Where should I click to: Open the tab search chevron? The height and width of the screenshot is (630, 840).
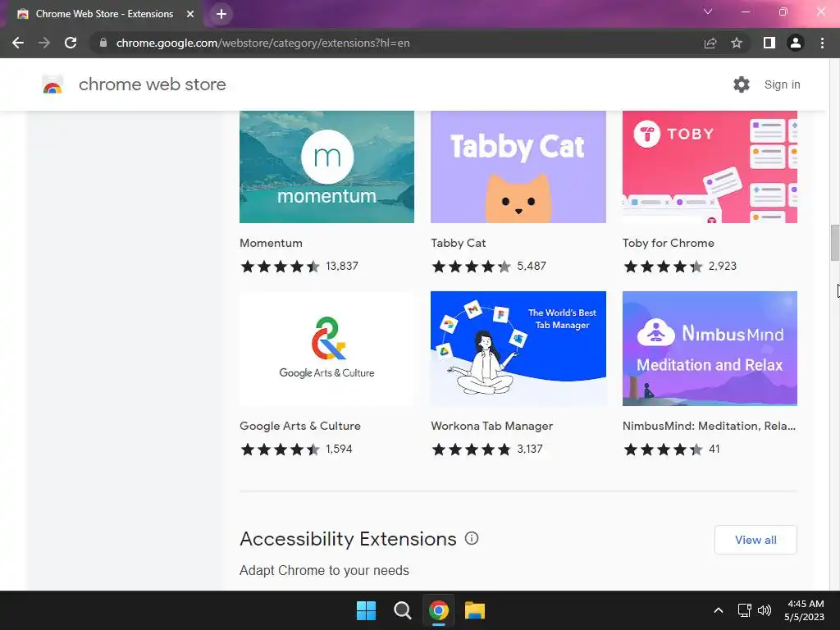click(708, 11)
